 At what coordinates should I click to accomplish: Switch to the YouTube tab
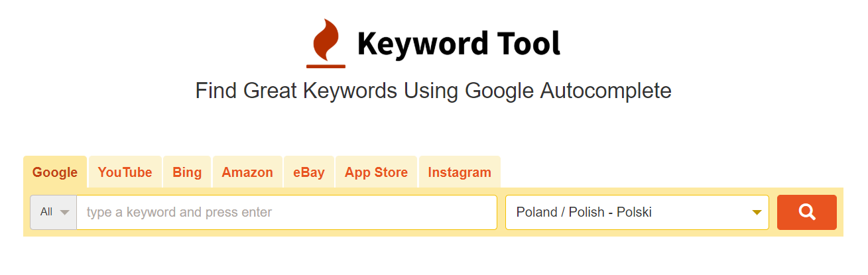125,172
